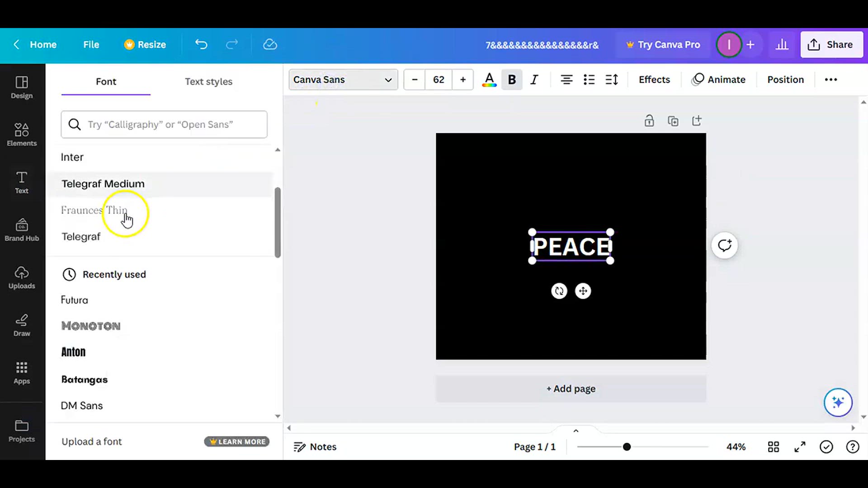
Task: Decrease font size with minus
Action: point(415,80)
